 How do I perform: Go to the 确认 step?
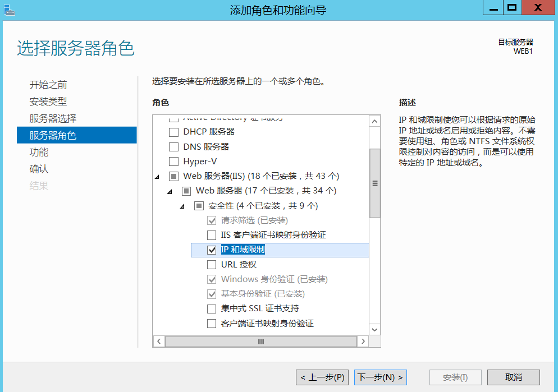tap(39, 169)
